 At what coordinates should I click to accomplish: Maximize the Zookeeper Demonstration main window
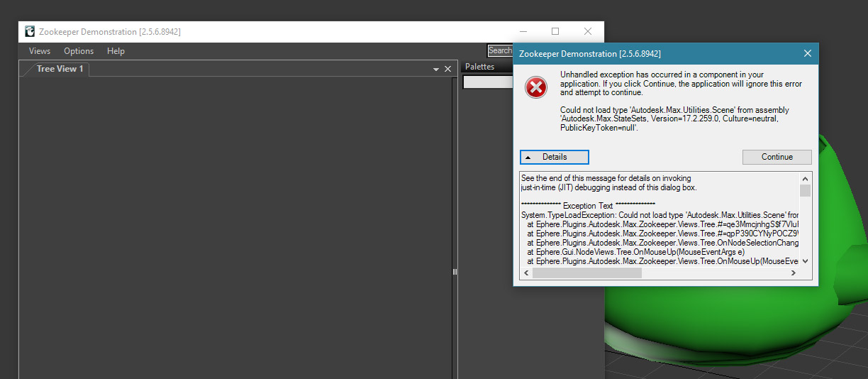point(555,32)
